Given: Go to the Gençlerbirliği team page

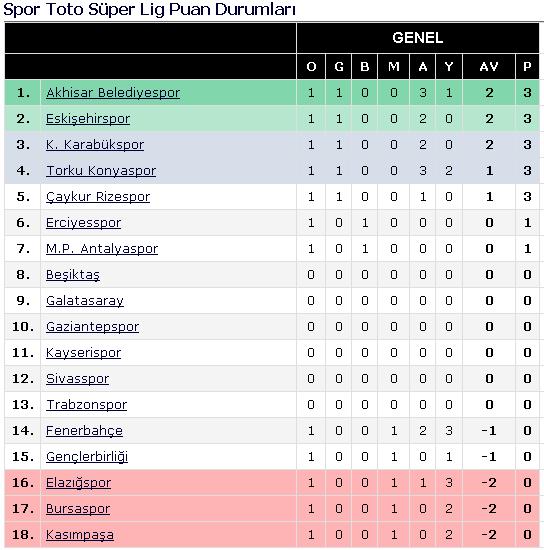Looking at the screenshot, I should [x=87, y=456].
